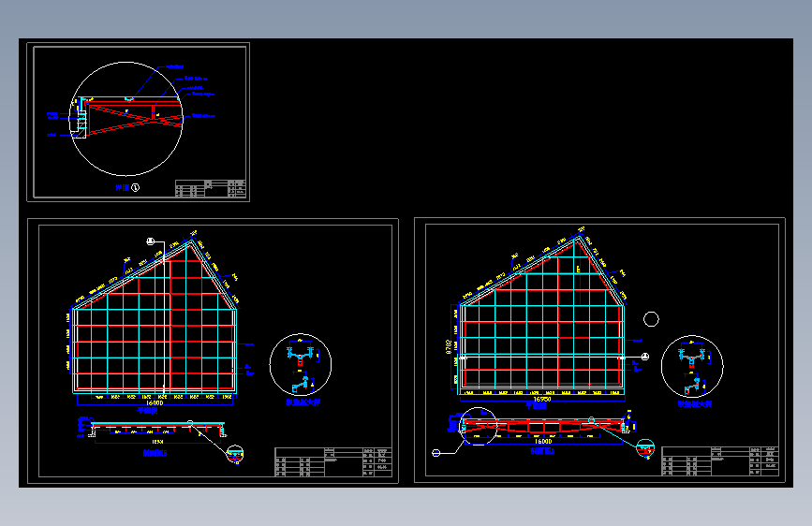Click the '16000' dimension under left plan view
The width and height of the screenshot is (812, 526).
155,402
